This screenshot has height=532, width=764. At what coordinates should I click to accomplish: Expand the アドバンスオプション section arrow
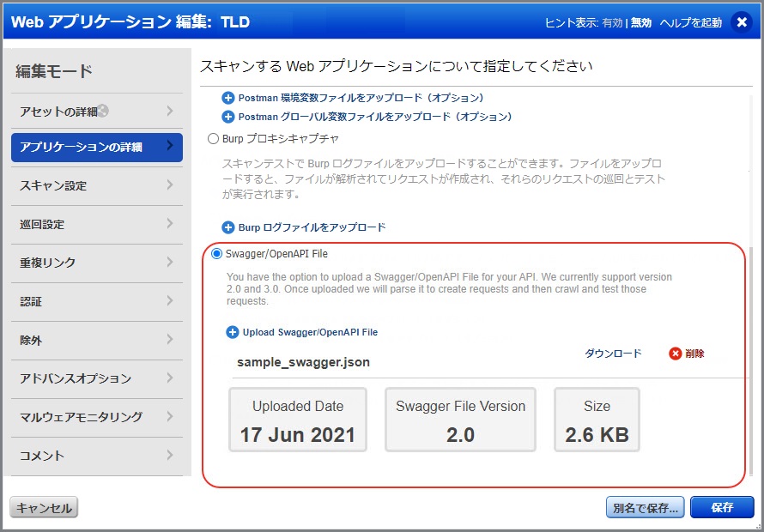[x=170, y=378]
